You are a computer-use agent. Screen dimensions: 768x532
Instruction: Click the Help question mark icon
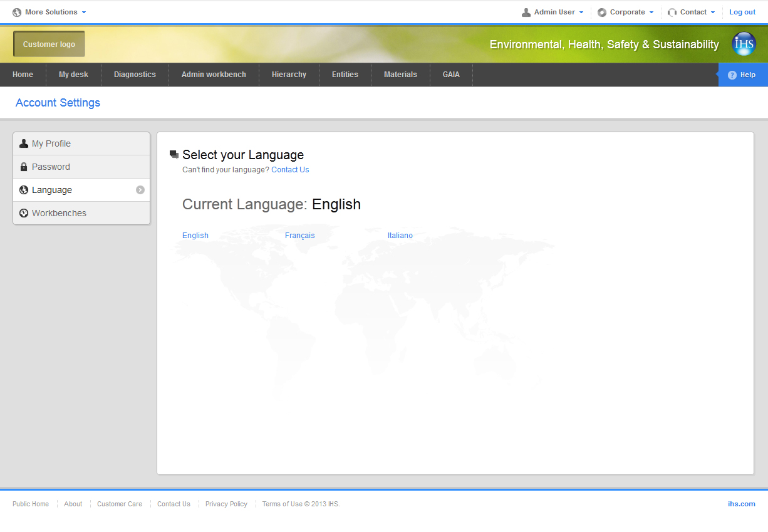point(732,75)
